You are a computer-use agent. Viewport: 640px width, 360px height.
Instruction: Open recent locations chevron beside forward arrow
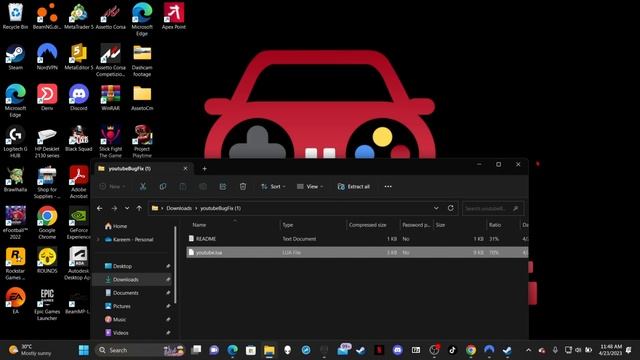click(x=127, y=208)
